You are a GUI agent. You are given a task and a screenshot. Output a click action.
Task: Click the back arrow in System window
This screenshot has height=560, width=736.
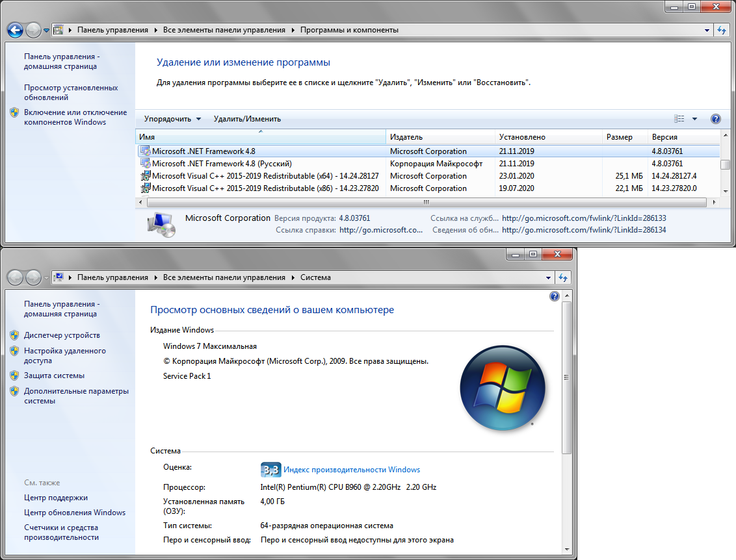16,277
